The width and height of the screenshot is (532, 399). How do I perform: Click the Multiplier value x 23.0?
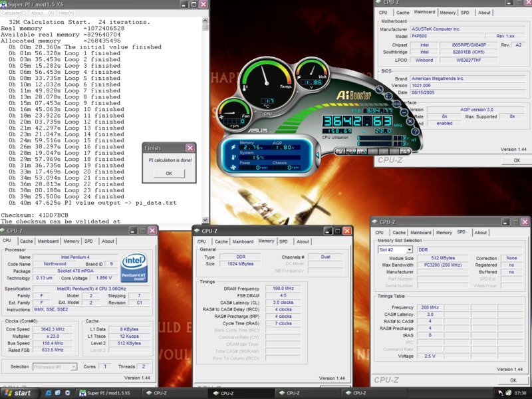point(53,336)
